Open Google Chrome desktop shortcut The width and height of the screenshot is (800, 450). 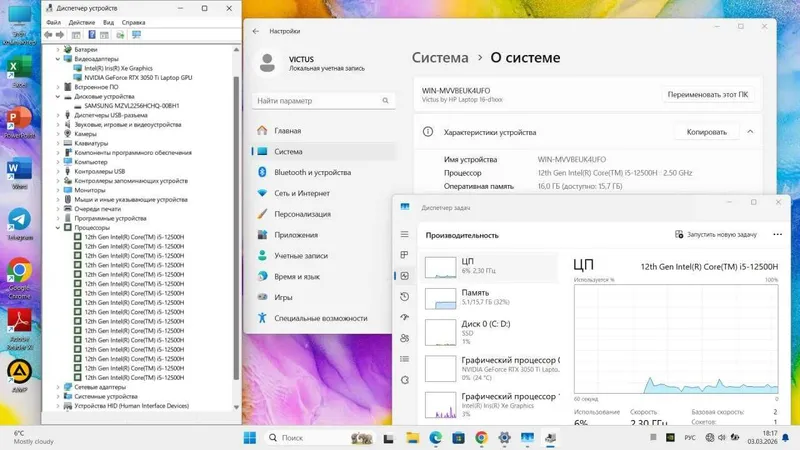pyautogui.click(x=19, y=278)
